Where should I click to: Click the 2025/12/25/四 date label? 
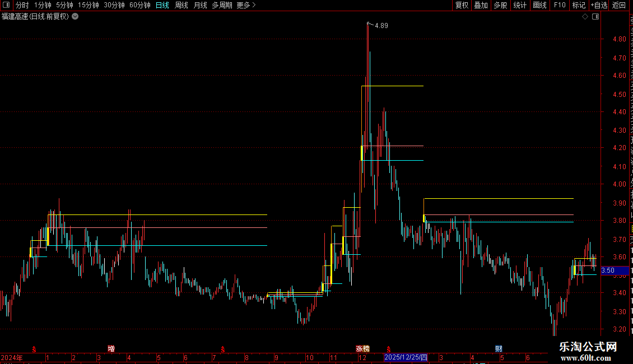click(406, 357)
